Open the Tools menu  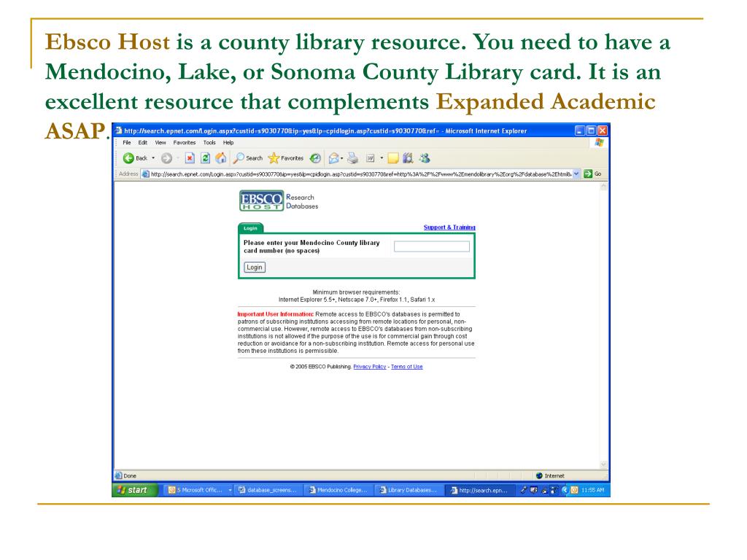pos(209,142)
